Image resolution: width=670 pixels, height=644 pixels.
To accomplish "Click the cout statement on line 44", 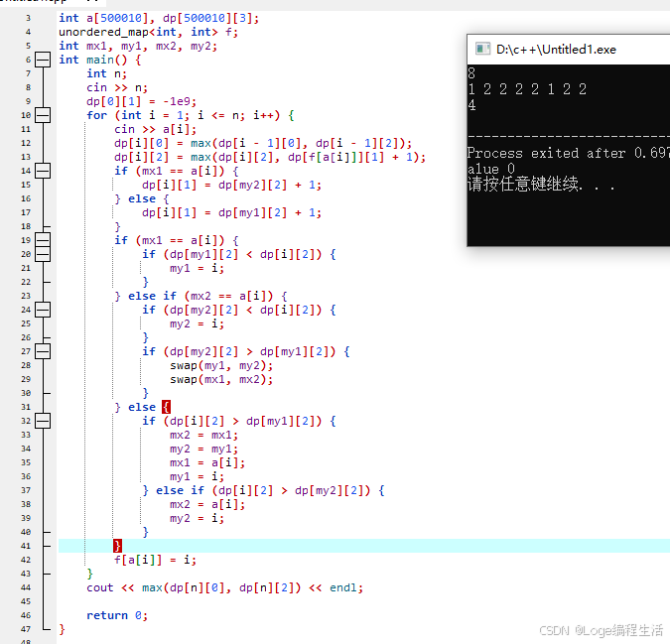I will (x=224, y=587).
